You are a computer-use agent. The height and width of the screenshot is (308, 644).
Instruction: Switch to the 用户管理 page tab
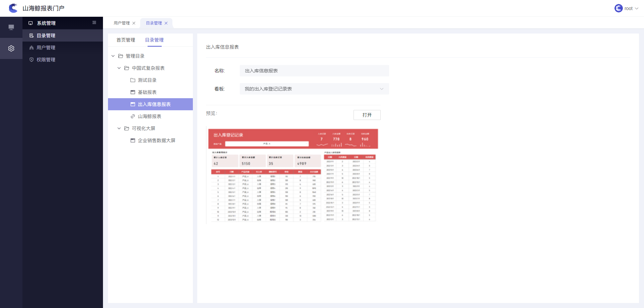coord(122,23)
